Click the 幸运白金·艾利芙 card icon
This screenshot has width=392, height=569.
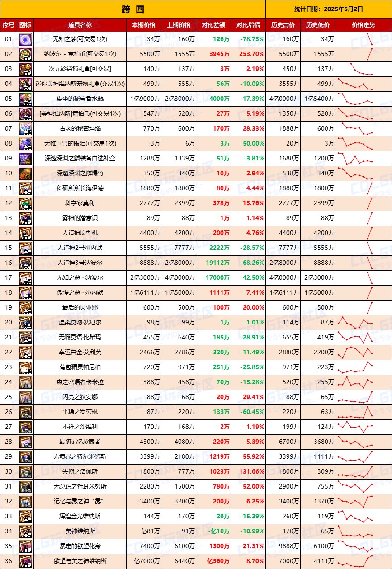tap(25, 352)
